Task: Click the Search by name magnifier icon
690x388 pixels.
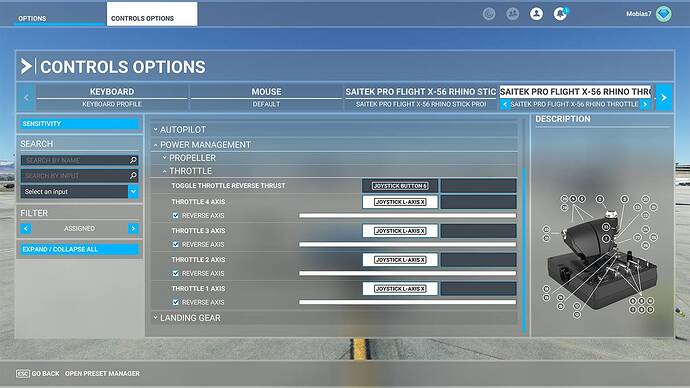Action: coord(133,160)
